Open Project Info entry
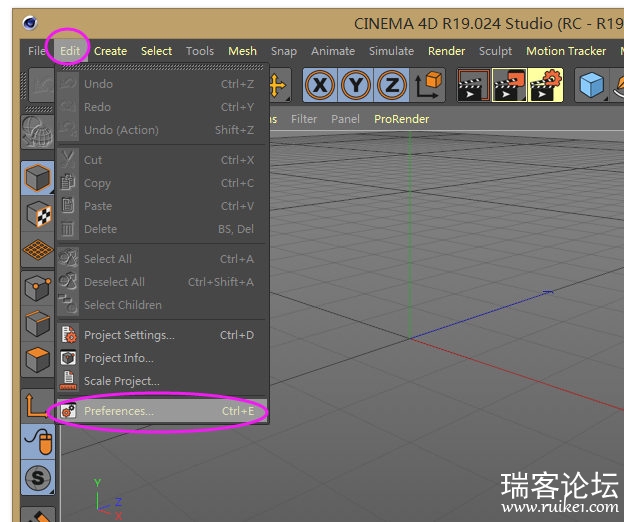Image resolution: width=624 pixels, height=522 pixels. pos(162,358)
